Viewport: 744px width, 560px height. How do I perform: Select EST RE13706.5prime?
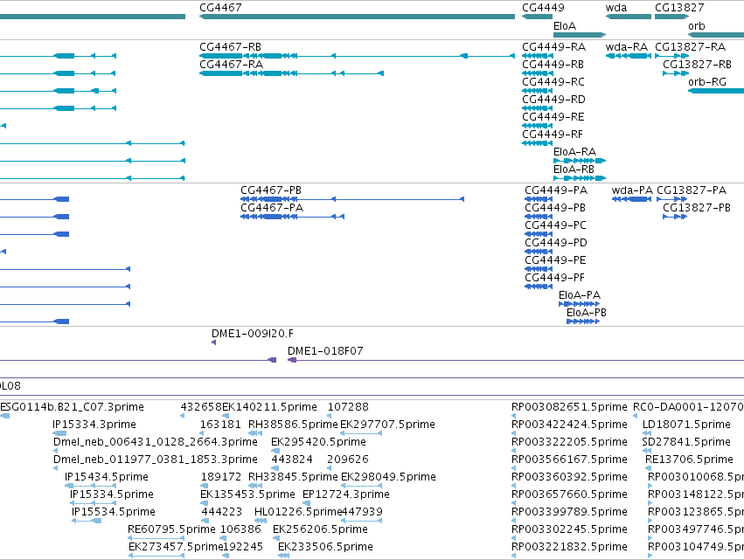coord(648,468)
